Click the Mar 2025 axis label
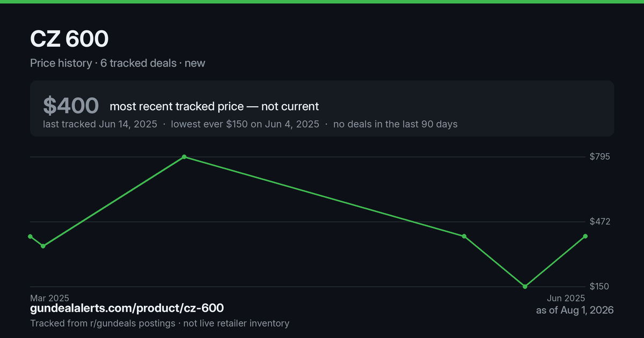Image resolution: width=644 pixels, height=338 pixels. (49, 298)
